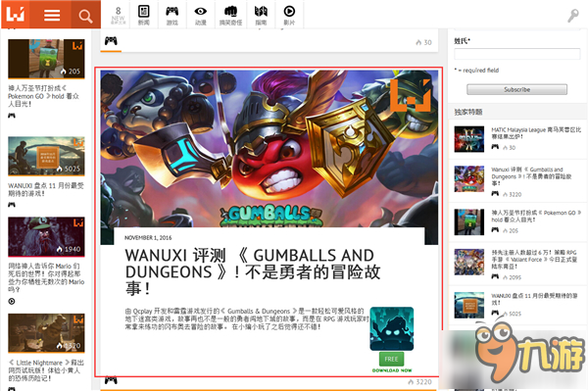Image resolution: width=588 pixels, height=391 pixels.
Task: Click gamepad icon under left Pokemon GO article
Action: tap(12, 116)
